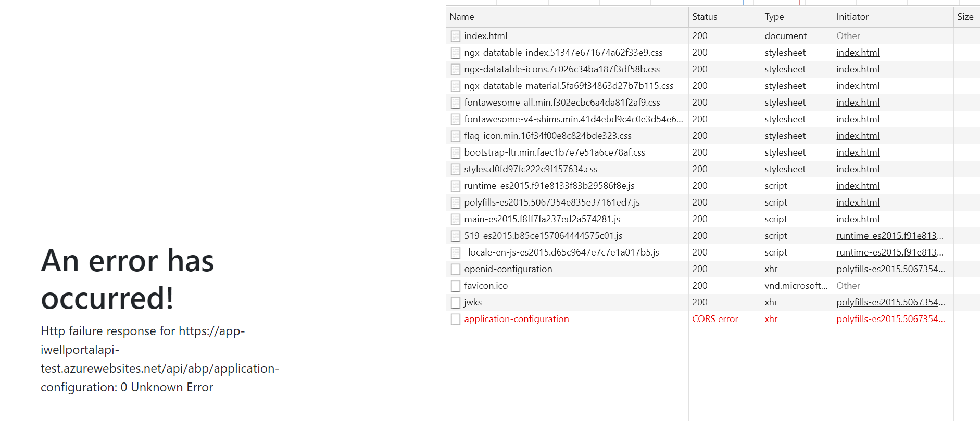Click the file icon next to main-es2015 script
Screen dimensions: 980x421
456,219
